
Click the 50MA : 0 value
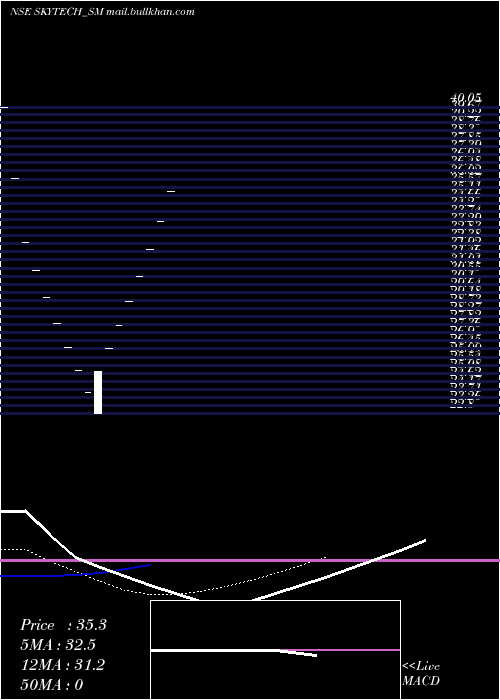52,685
